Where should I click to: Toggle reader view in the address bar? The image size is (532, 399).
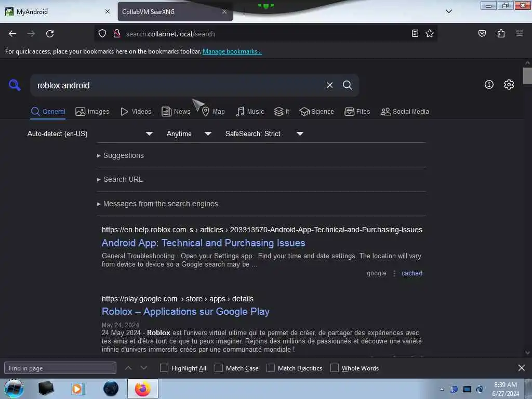pos(415,33)
